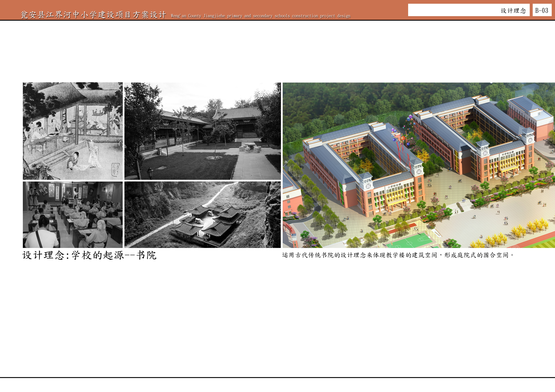Select the classroom photo with students in robes

click(73, 215)
